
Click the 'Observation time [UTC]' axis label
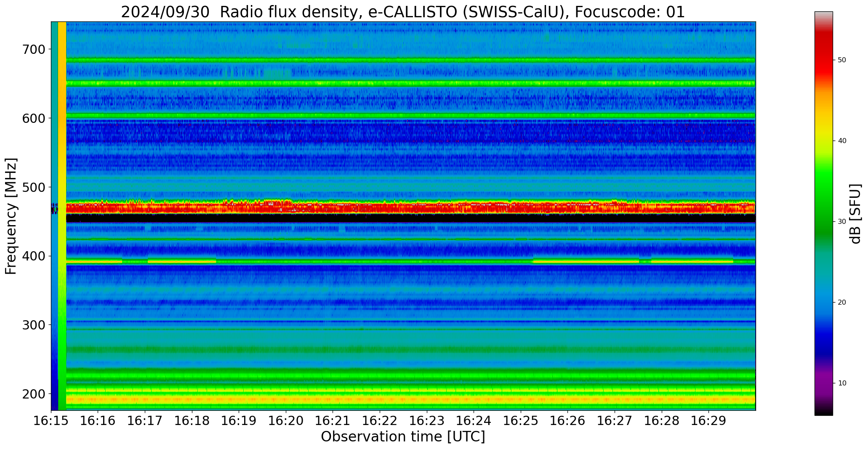403,437
